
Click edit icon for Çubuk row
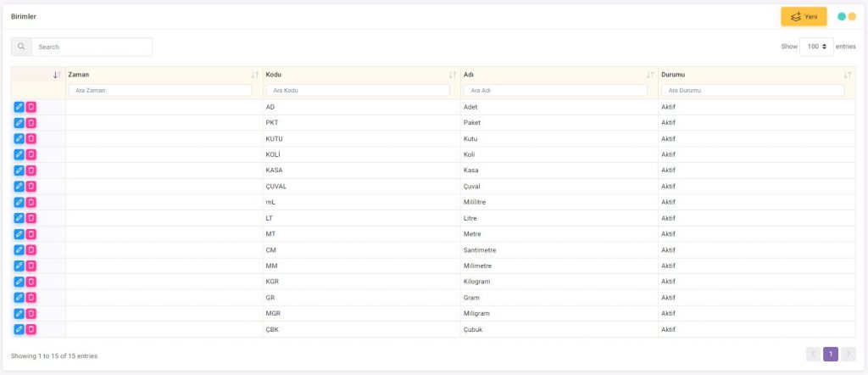point(19,329)
